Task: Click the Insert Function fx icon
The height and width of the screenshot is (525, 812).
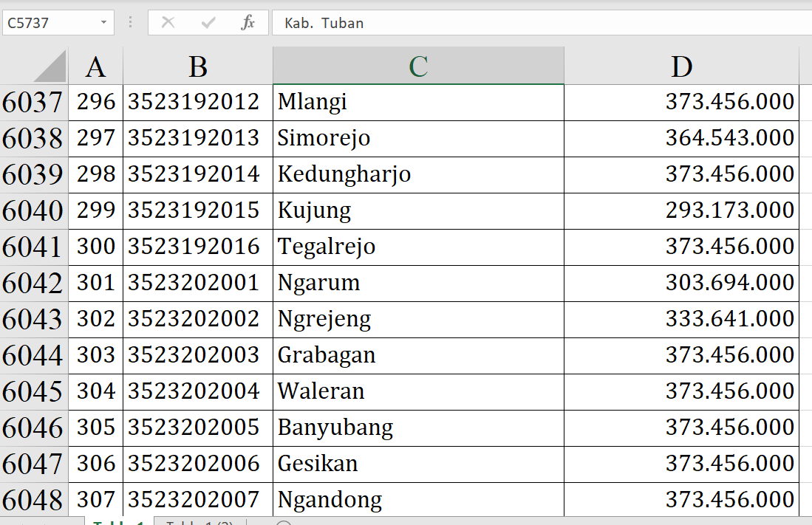Action: pyautogui.click(x=248, y=23)
